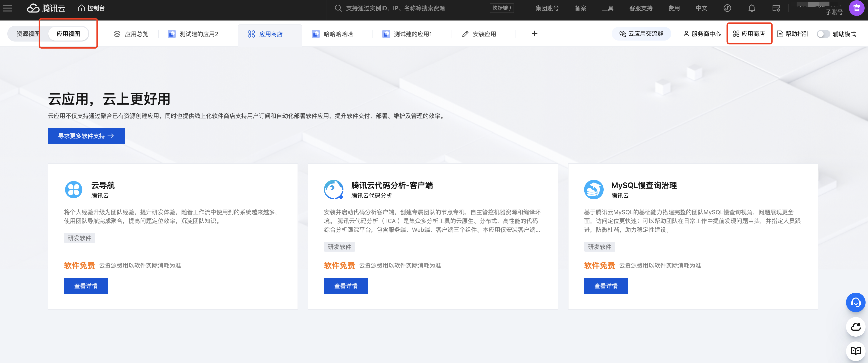The width and height of the screenshot is (868, 363).
Task: Open the purple account avatar
Action: coord(856,8)
